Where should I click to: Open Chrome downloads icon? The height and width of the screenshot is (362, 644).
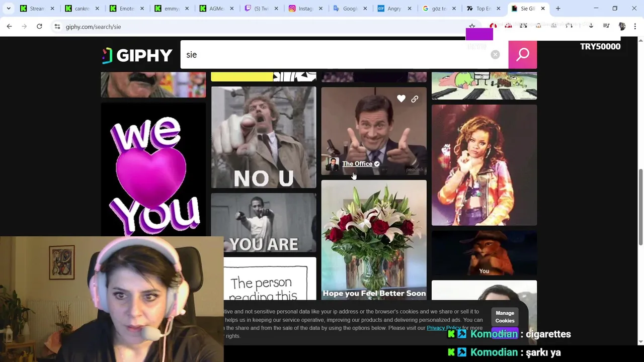point(591,26)
